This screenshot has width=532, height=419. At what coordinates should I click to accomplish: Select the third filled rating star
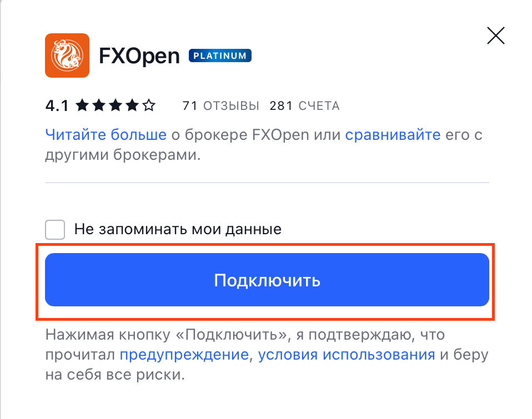(116, 105)
